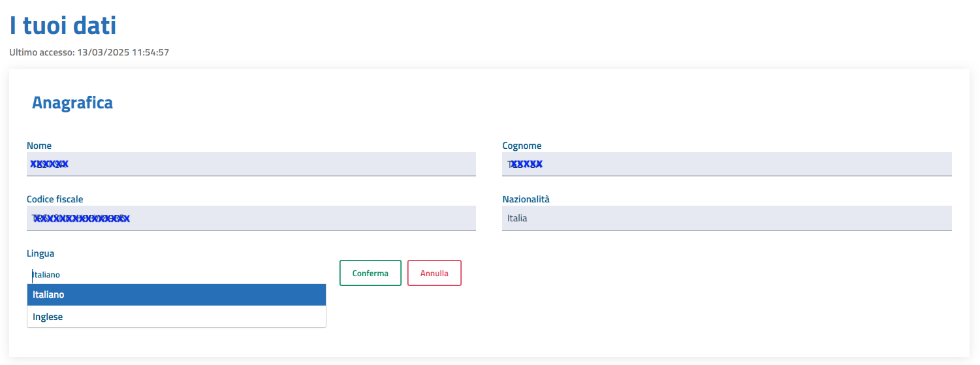Image resolution: width=980 pixels, height=365 pixels.
Task: Click the Lingua combo box input
Action: point(176,274)
